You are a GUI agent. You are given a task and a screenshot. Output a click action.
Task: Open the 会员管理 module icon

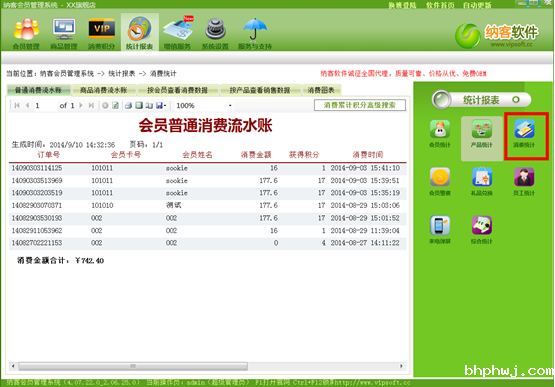(26, 33)
